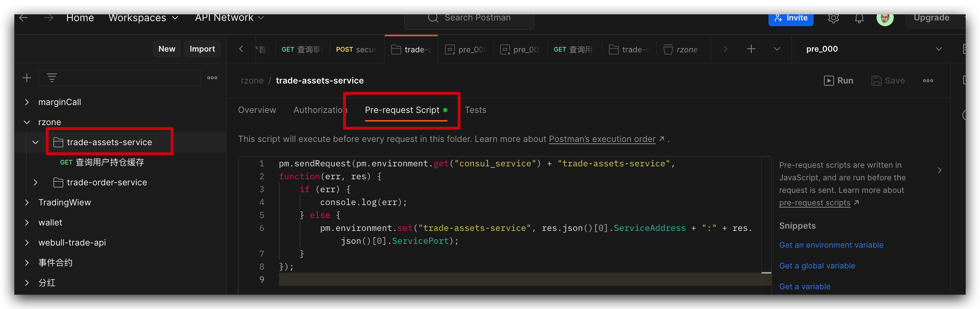Open the user avatar menu
The width and height of the screenshot is (980, 309).
885,18
